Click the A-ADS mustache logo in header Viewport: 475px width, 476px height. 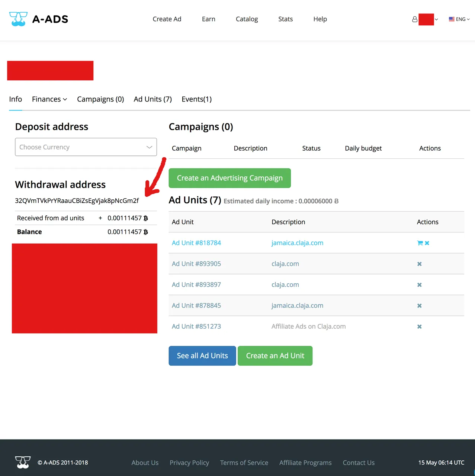coord(18,19)
